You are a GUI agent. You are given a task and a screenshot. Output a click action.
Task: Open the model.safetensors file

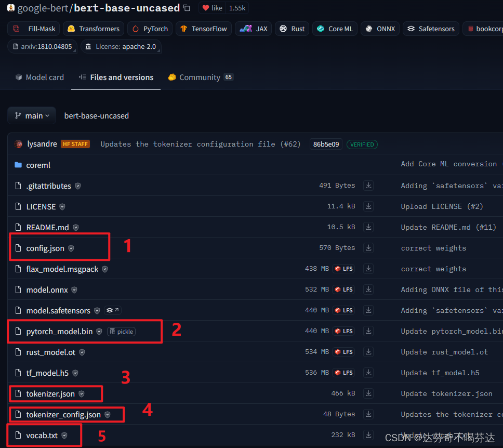pyautogui.click(x=58, y=310)
